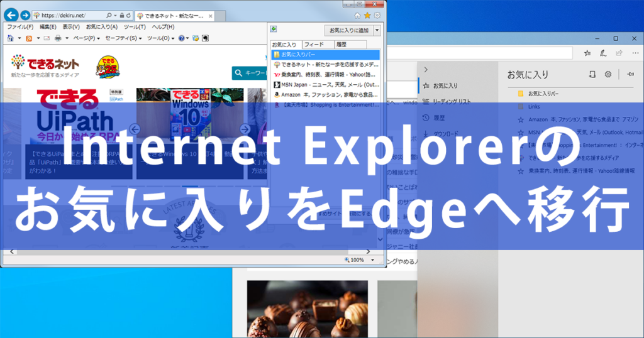Click the Internet Explorer forward arrow button
This screenshot has height=338, width=644.
tap(25, 15)
